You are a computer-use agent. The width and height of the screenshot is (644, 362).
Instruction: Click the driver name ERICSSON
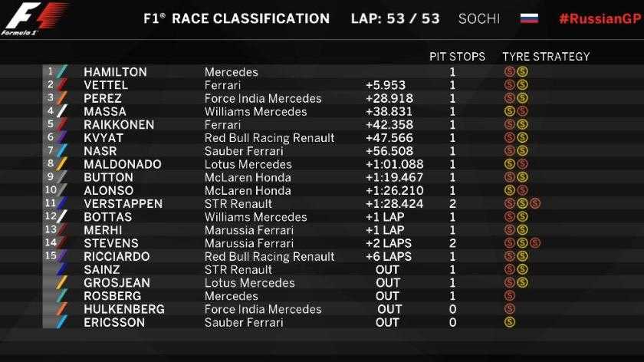point(113,322)
